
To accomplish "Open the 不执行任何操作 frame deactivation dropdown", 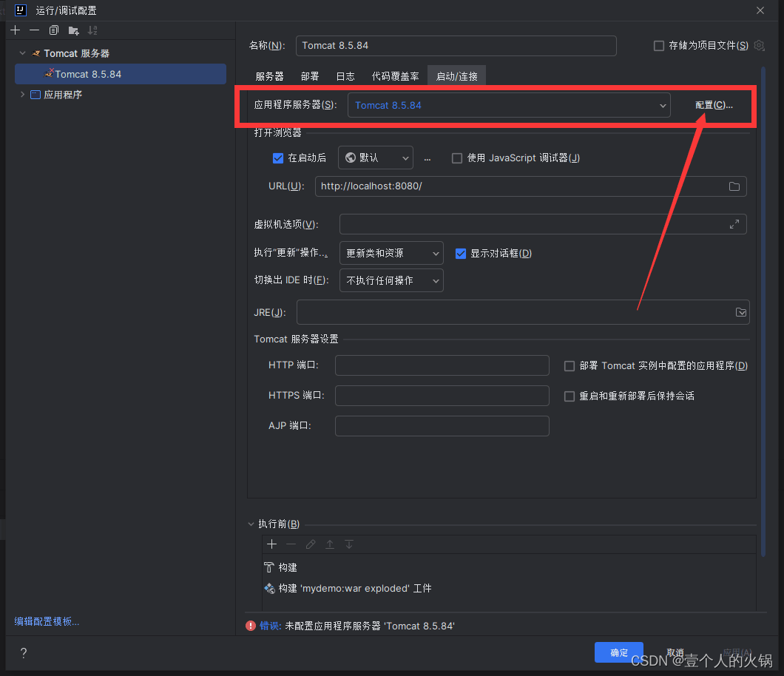I will [x=391, y=280].
